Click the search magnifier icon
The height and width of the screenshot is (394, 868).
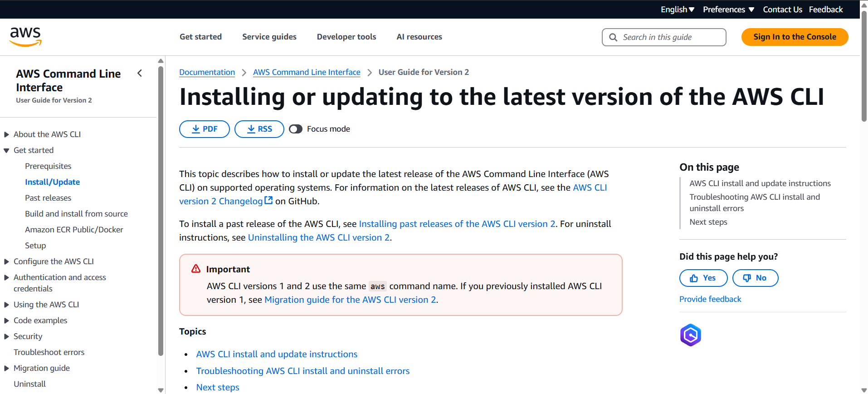(613, 37)
